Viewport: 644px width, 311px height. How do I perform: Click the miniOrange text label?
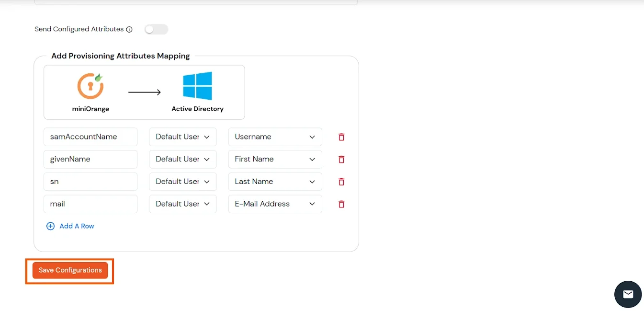click(x=90, y=109)
